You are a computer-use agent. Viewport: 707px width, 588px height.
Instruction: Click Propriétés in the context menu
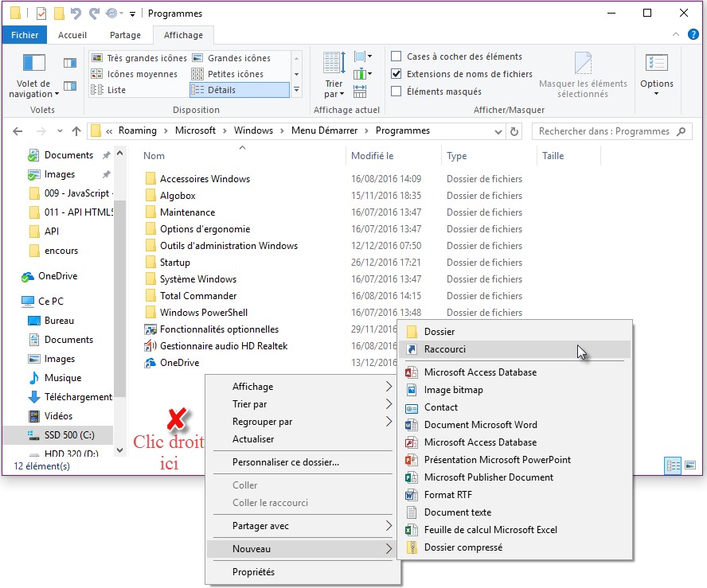point(253,572)
